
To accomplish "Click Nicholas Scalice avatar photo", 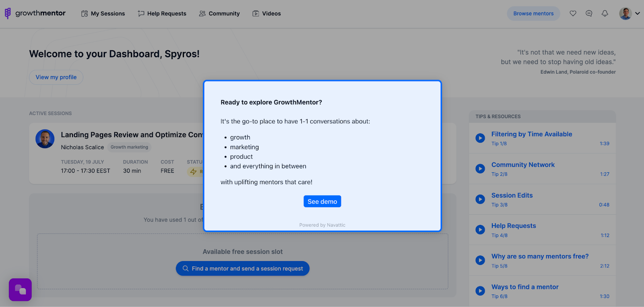I will click(45, 139).
